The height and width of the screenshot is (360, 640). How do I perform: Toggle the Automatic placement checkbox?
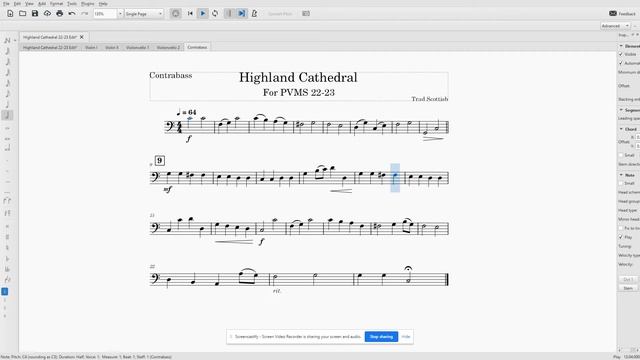pyautogui.click(x=621, y=63)
